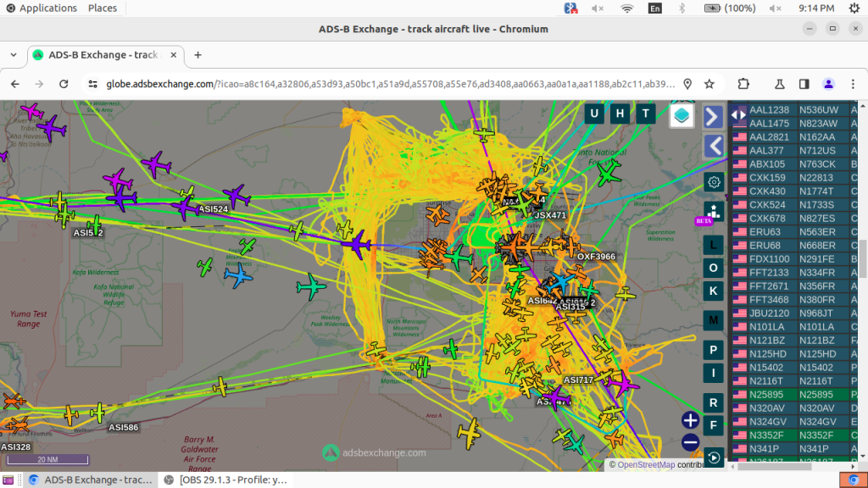Image resolution: width=868 pixels, height=488 pixels.
Task: Select the highlighted N25895 row
Action: coord(793,395)
